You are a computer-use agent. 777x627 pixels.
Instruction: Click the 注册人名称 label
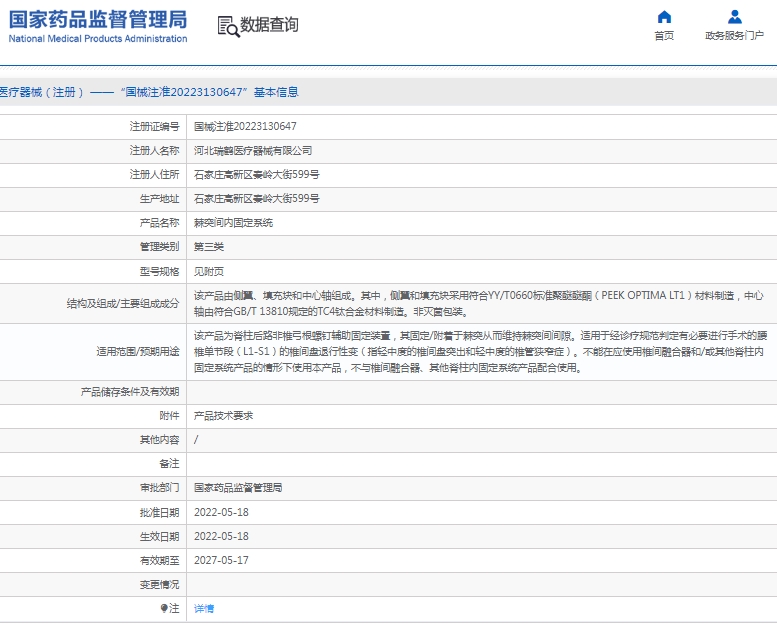tap(155, 151)
